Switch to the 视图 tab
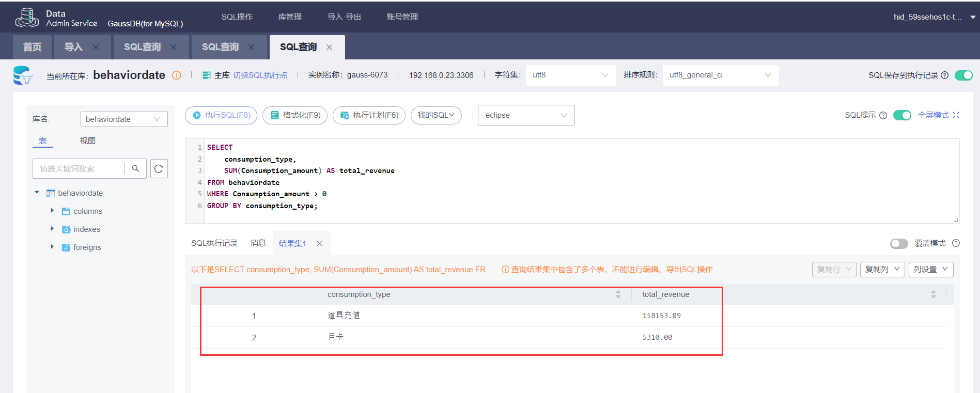Screen dimensions: 980x393 [x=88, y=141]
